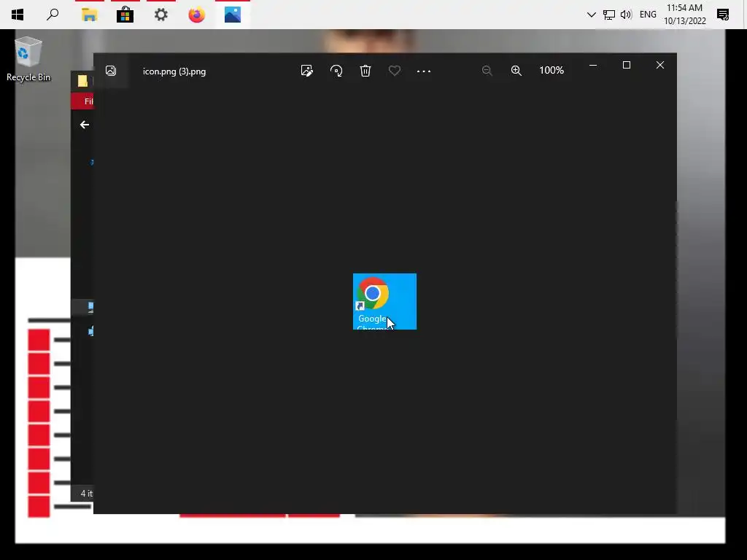Open the File tab in File Explorer

[83, 101]
